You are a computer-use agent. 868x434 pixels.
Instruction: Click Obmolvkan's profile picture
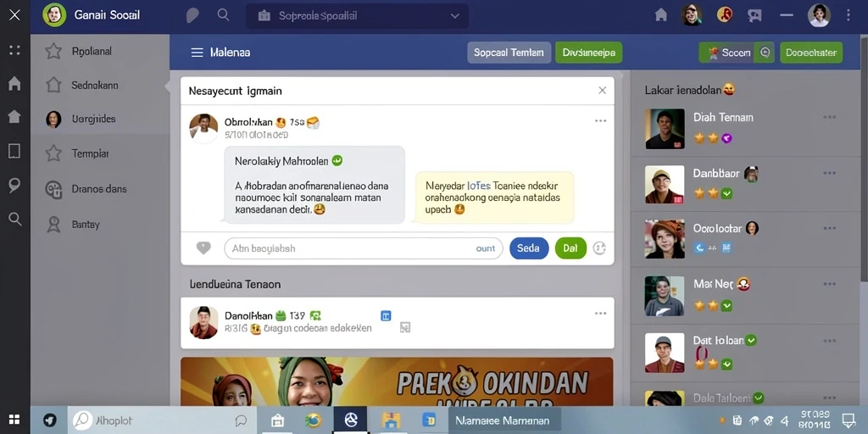click(x=203, y=128)
